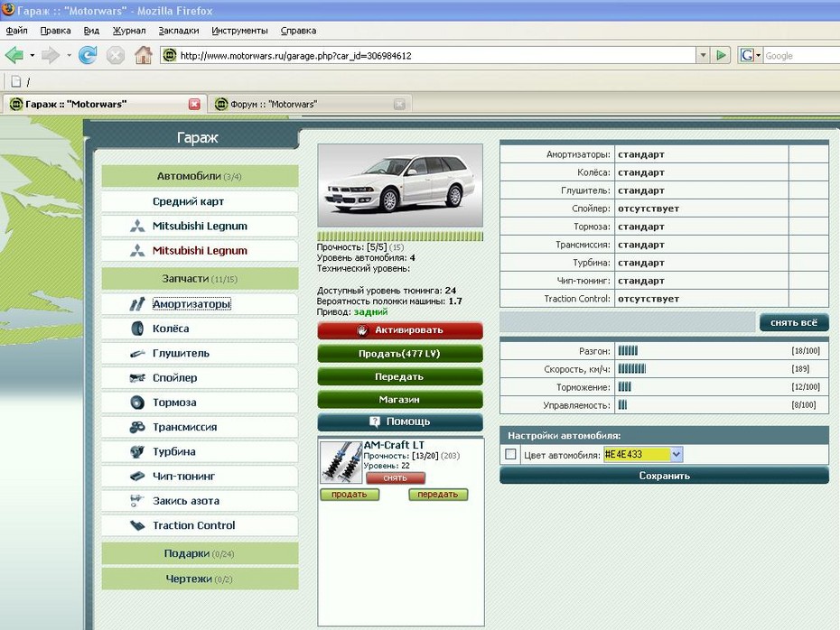Open the Правка menu
This screenshot has width=840, height=630.
tap(55, 31)
